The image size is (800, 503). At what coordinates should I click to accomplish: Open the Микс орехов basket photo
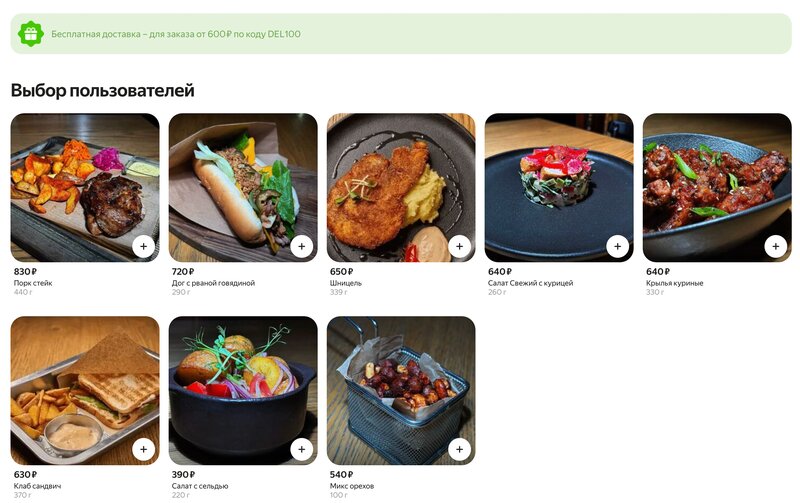[x=401, y=390]
